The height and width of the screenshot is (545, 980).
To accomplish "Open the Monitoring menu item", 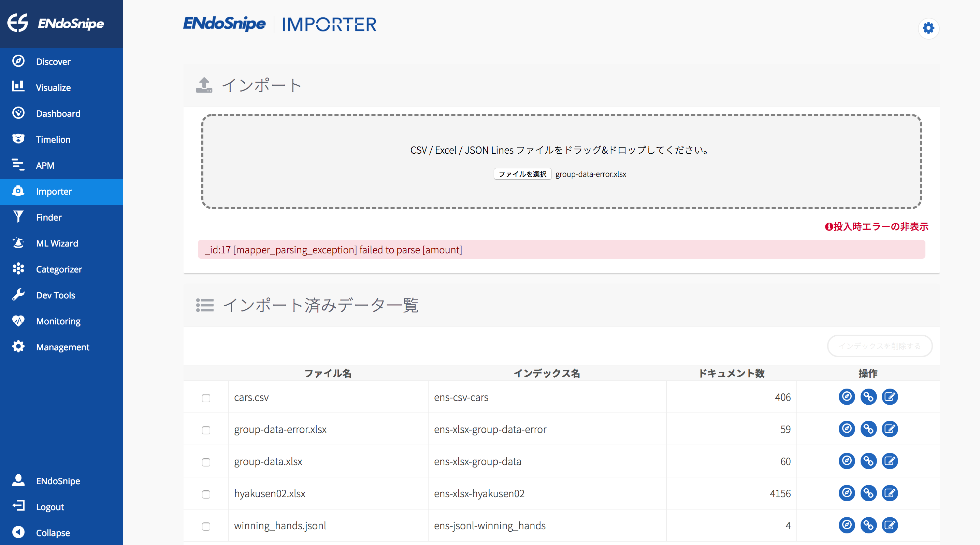I will (61, 321).
